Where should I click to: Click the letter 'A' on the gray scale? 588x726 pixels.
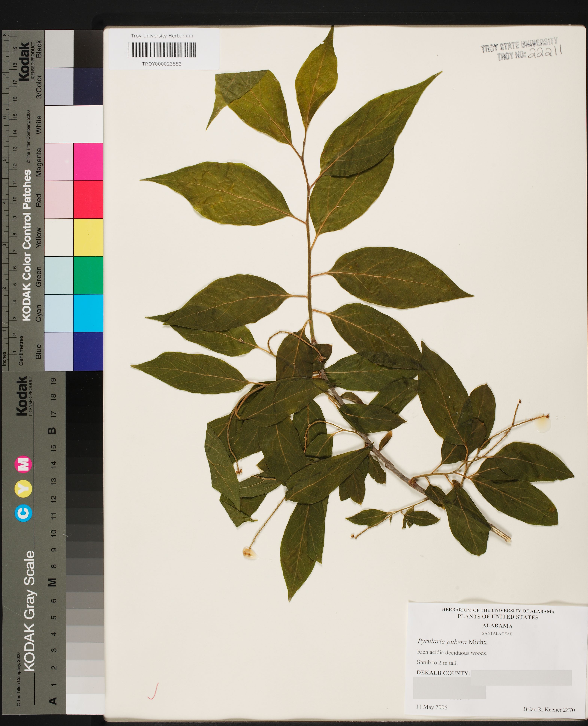(52, 701)
